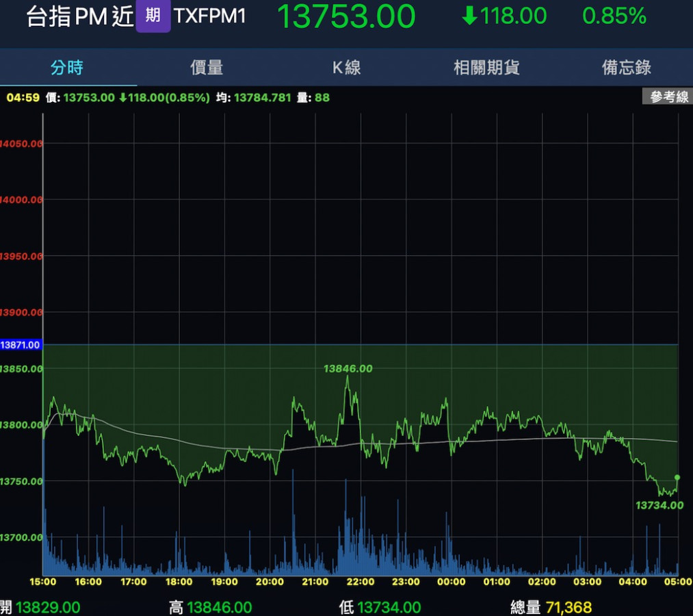Click the 開 13829.00 opening price value
This screenshot has width=693, height=616.
point(47,607)
